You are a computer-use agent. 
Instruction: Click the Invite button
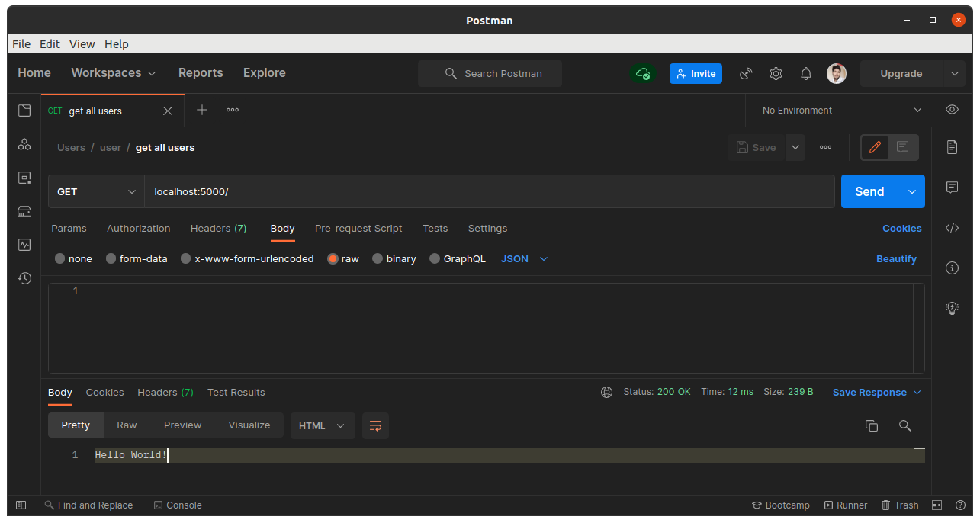coord(696,74)
